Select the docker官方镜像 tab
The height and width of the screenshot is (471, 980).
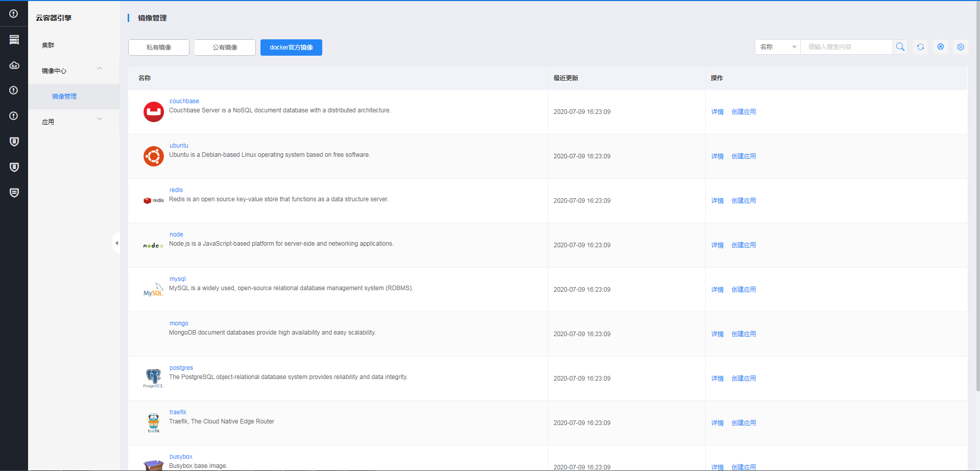pos(291,48)
